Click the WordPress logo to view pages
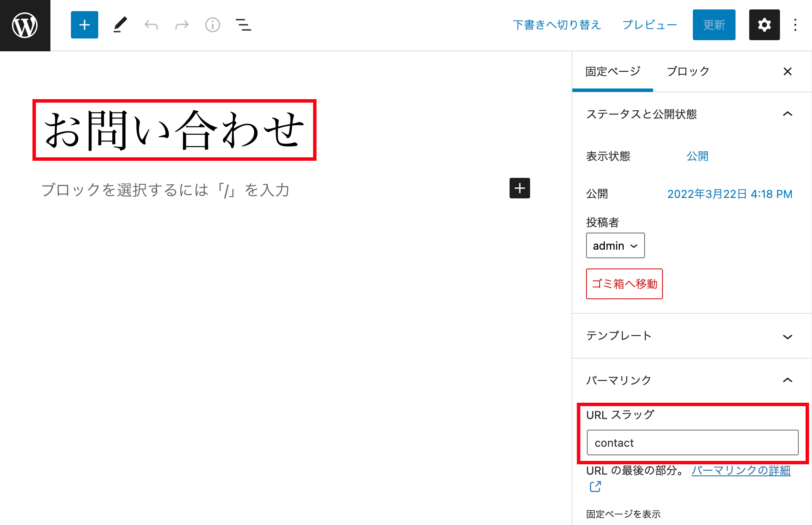The image size is (812, 525). [25, 25]
